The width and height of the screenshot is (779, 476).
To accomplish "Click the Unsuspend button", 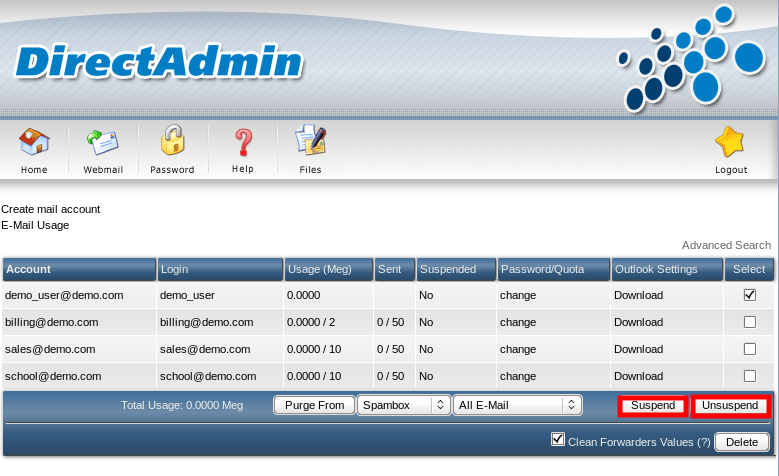I will click(730, 406).
